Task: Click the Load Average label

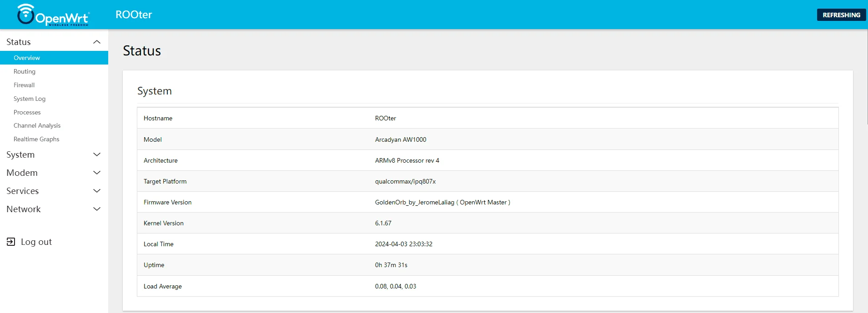Action: (163, 286)
